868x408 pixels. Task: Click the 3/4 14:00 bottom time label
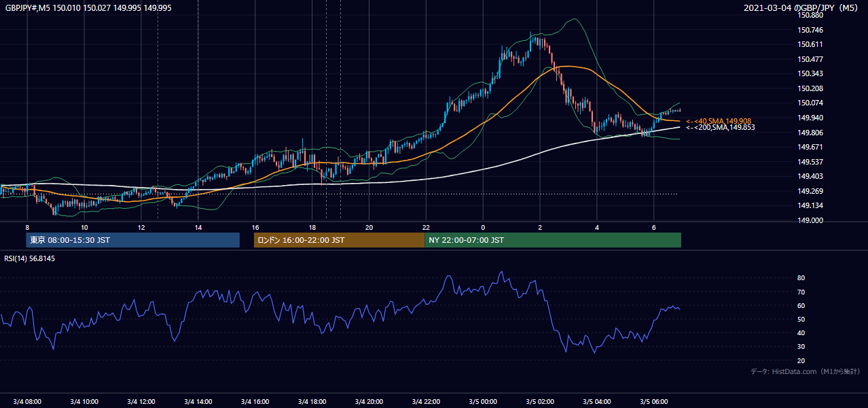tap(198, 401)
